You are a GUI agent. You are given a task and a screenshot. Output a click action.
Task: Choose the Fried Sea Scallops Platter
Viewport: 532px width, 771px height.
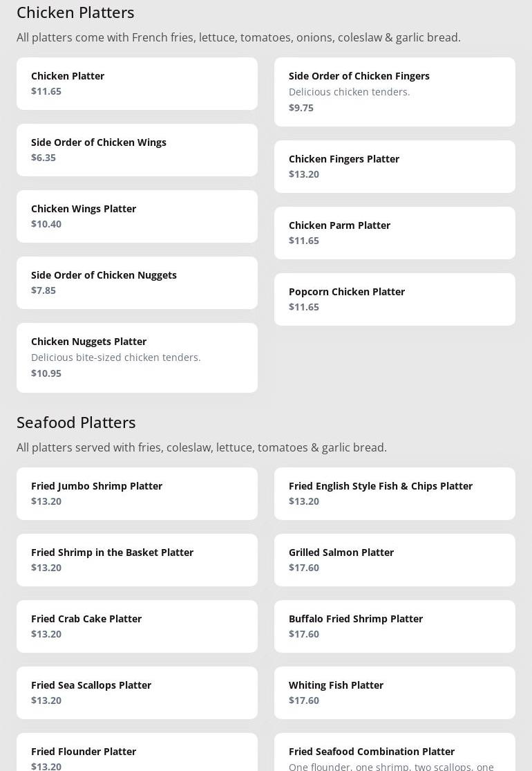pos(137,693)
